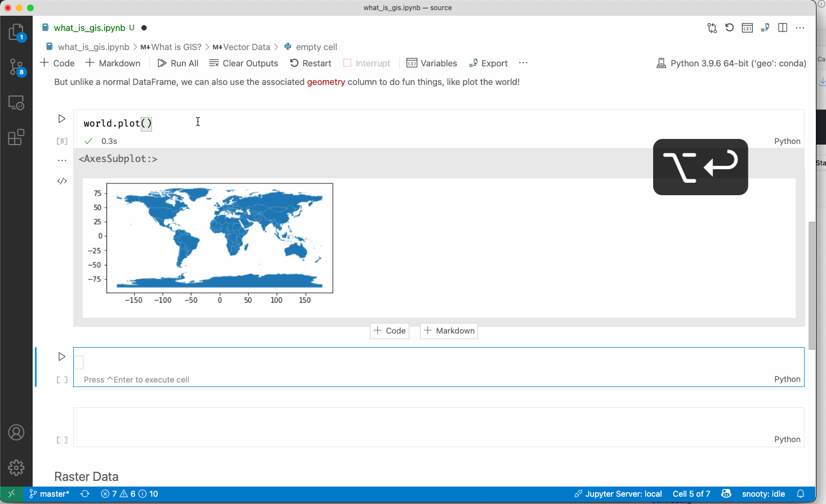Screen dimensions: 826x504
Task: Click the + Markdown button below the plot
Action: coord(449,331)
